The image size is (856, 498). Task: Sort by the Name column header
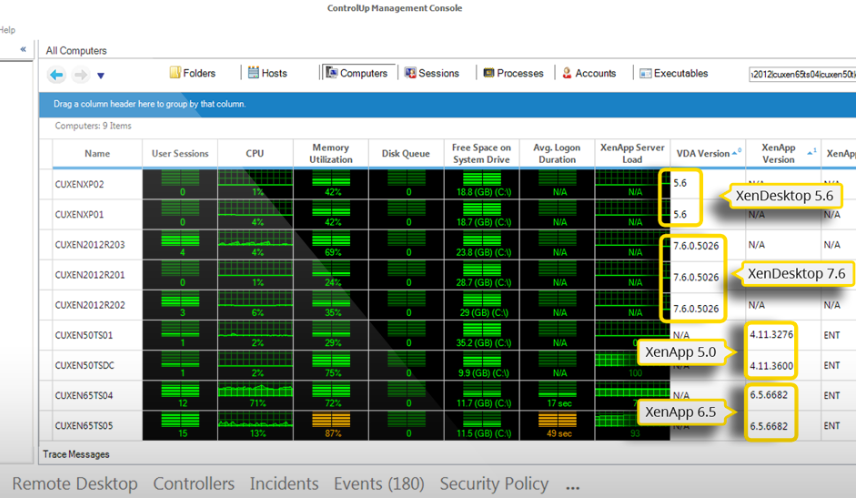(x=97, y=153)
